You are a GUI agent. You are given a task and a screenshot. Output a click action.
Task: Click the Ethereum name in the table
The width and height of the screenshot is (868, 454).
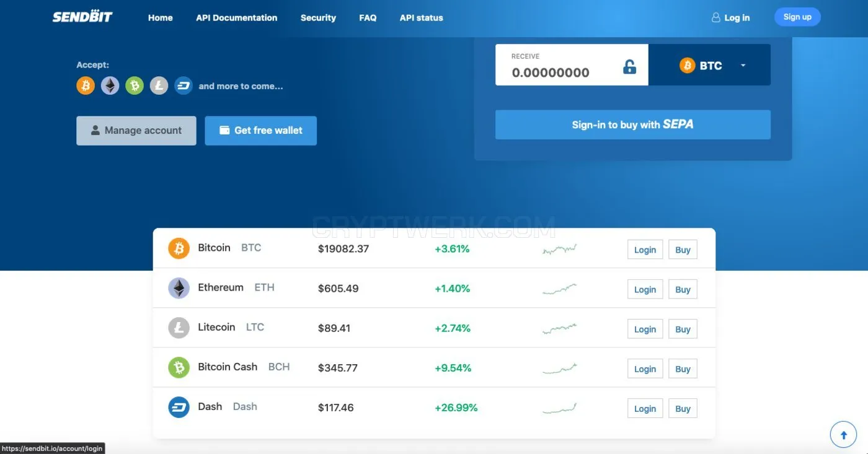click(x=221, y=287)
